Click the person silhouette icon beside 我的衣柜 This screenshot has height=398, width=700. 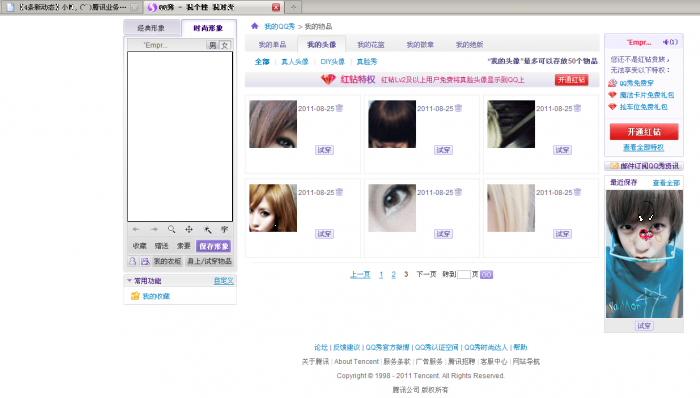133,261
